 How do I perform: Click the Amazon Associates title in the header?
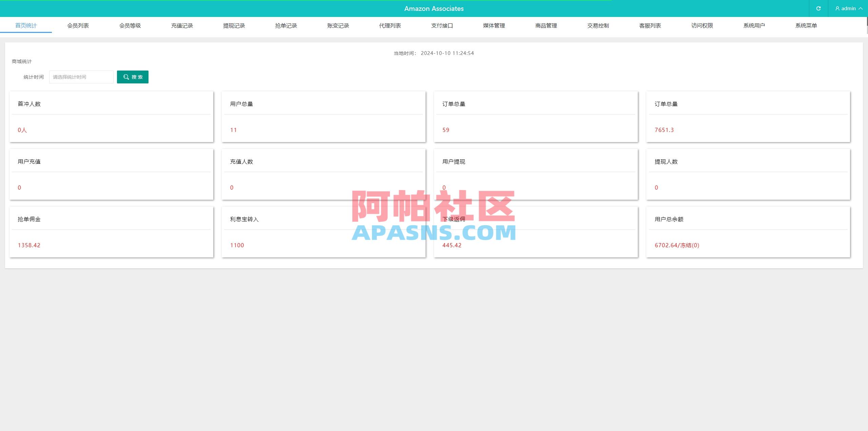[434, 8]
